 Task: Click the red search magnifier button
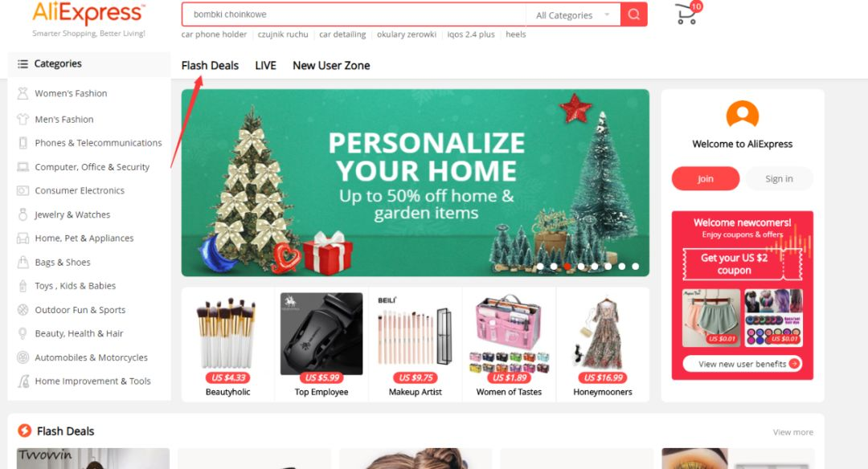634,14
